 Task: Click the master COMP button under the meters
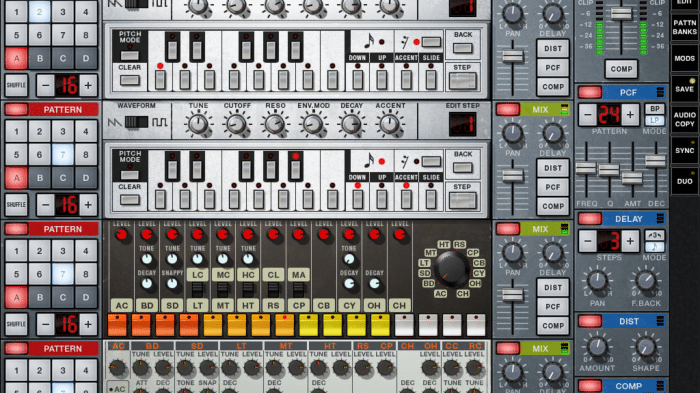tap(621, 69)
